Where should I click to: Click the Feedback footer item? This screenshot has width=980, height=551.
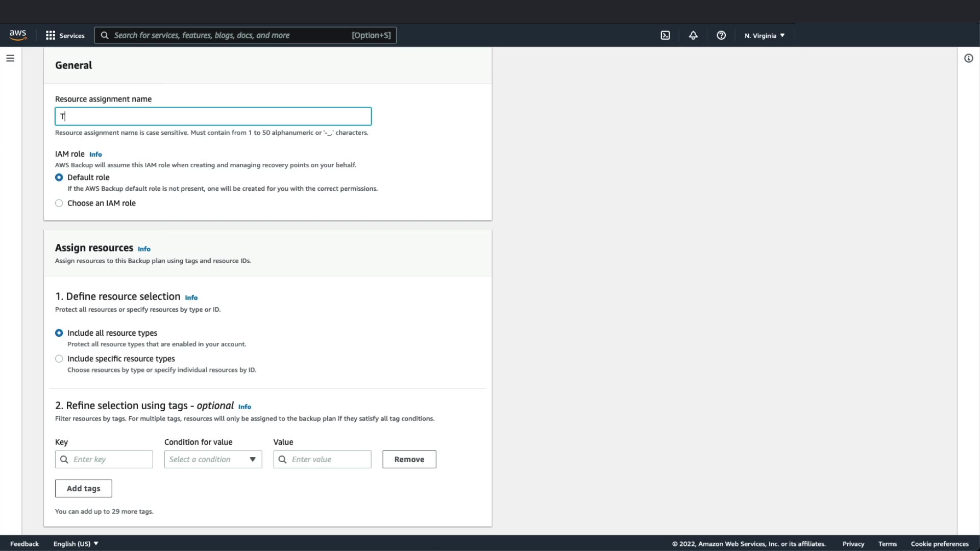tap(24, 544)
